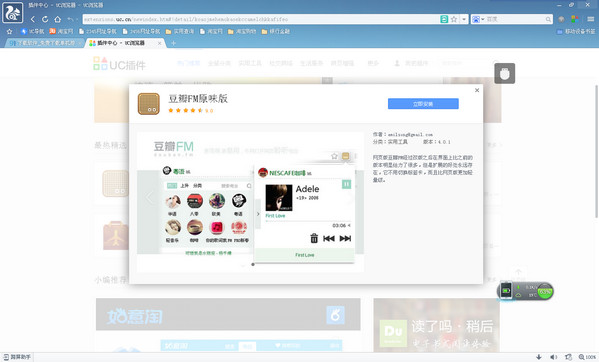Click the 立即安装 install button
599x362 pixels.
pyautogui.click(x=423, y=104)
